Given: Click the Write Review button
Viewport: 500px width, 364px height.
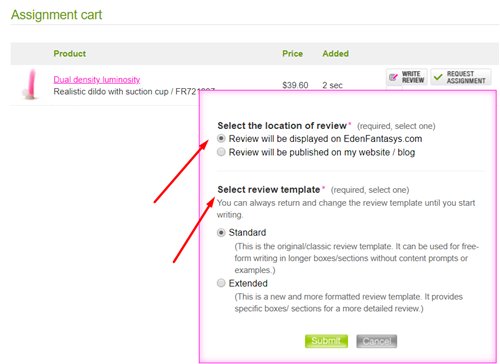Looking at the screenshot, I should [x=407, y=77].
